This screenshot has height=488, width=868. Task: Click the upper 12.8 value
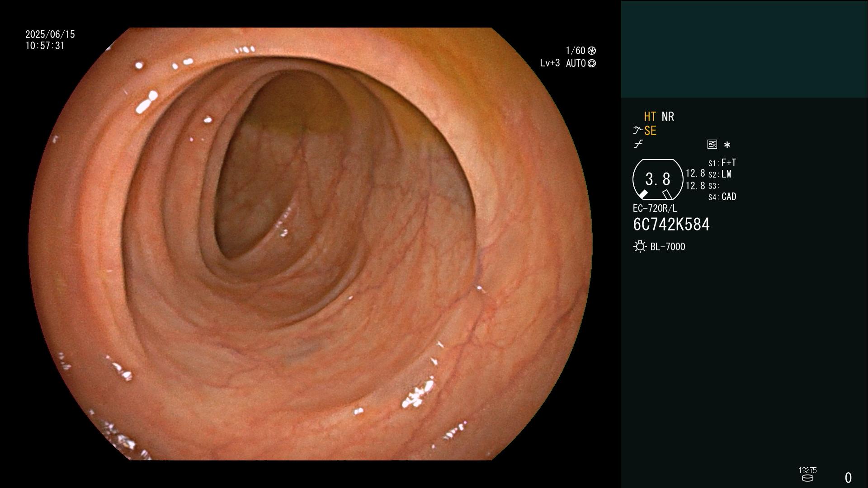(695, 174)
